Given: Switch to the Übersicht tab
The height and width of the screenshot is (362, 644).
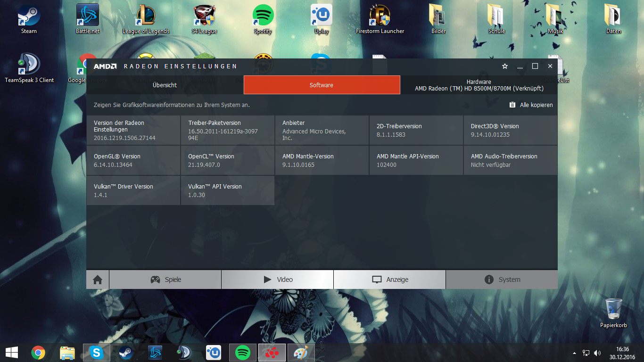Looking at the screenshot, I should pos(165,85).
